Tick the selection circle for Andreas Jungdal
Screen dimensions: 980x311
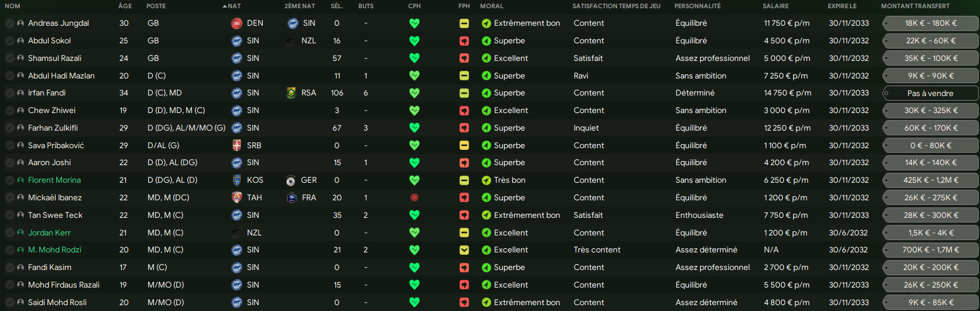coord(9,23)
